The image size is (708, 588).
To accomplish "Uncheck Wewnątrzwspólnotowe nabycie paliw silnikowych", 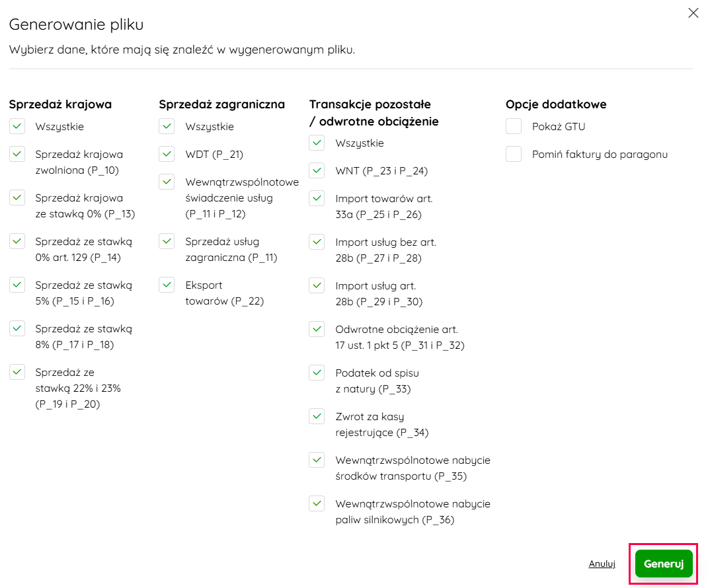I will (x=317, y=503).
